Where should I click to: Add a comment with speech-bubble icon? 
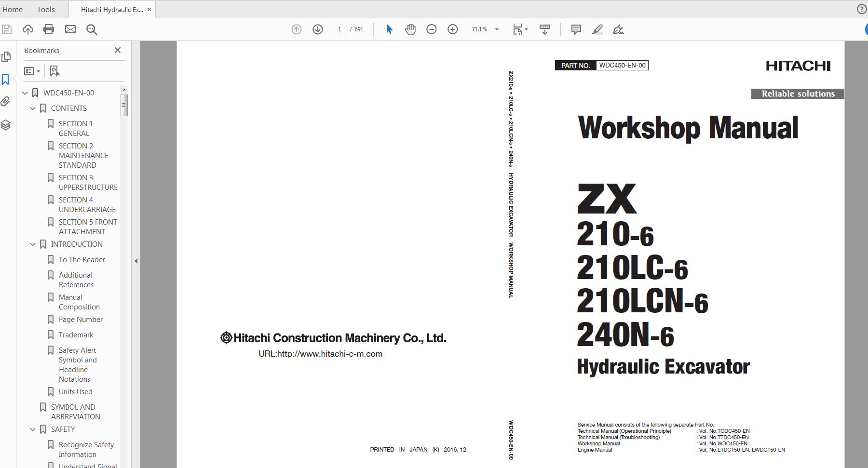point(576,29)
